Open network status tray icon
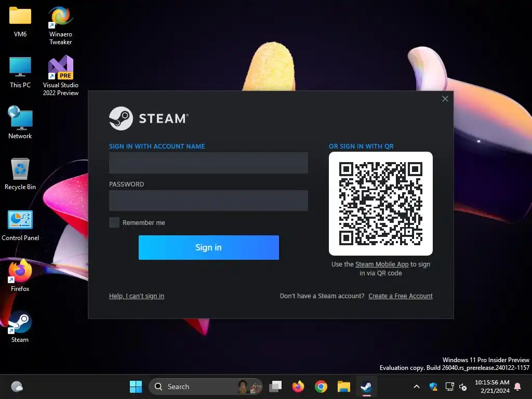532x399 pixels. pyautogui.click(x=449, y=387)
